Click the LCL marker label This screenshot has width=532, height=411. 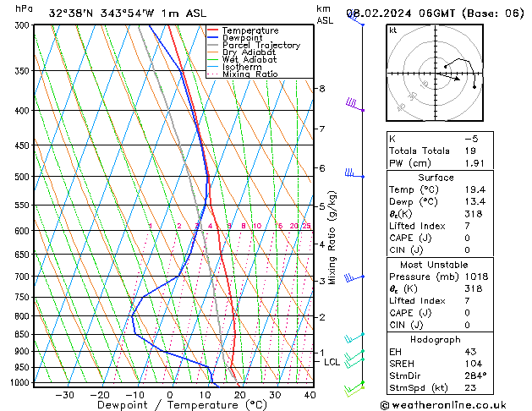332,362
